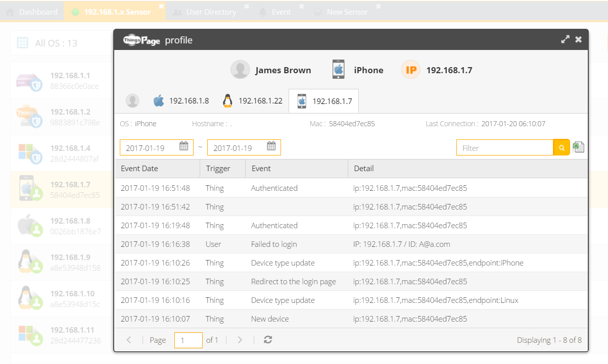The image size is (608, 364).
Task: Click the page number input field
Action: coord(189,340)
